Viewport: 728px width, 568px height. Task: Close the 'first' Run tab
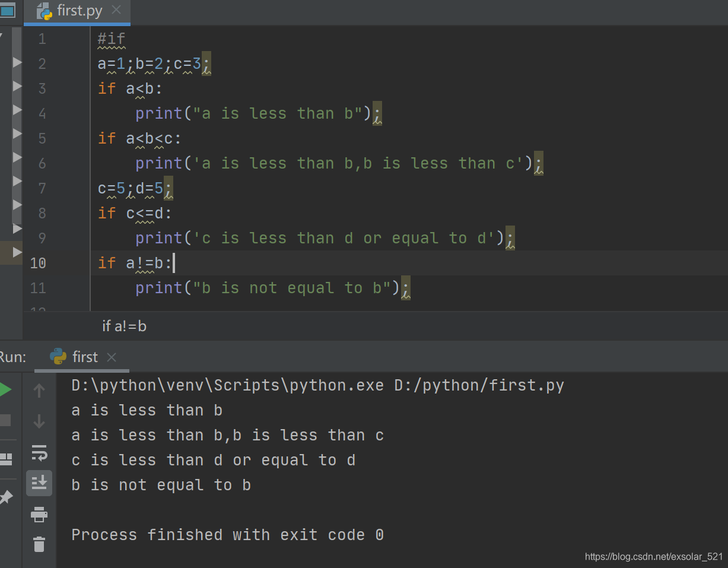coord(112,357)
